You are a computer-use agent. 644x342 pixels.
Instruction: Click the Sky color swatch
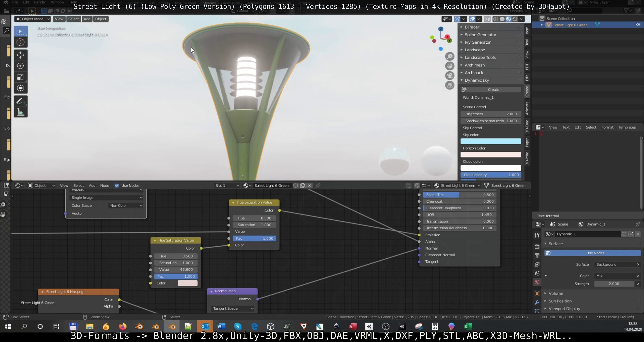[x=491, y=141]
